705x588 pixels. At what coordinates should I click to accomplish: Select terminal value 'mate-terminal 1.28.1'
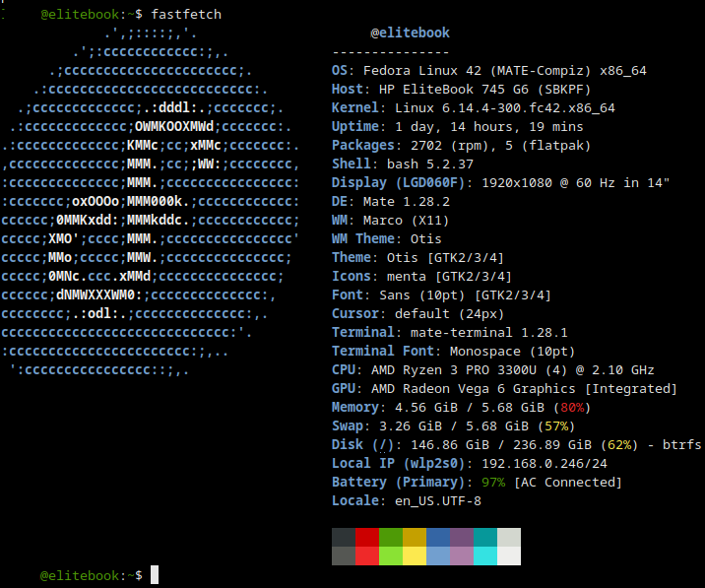pyautogui.click(x=488, y=333)
